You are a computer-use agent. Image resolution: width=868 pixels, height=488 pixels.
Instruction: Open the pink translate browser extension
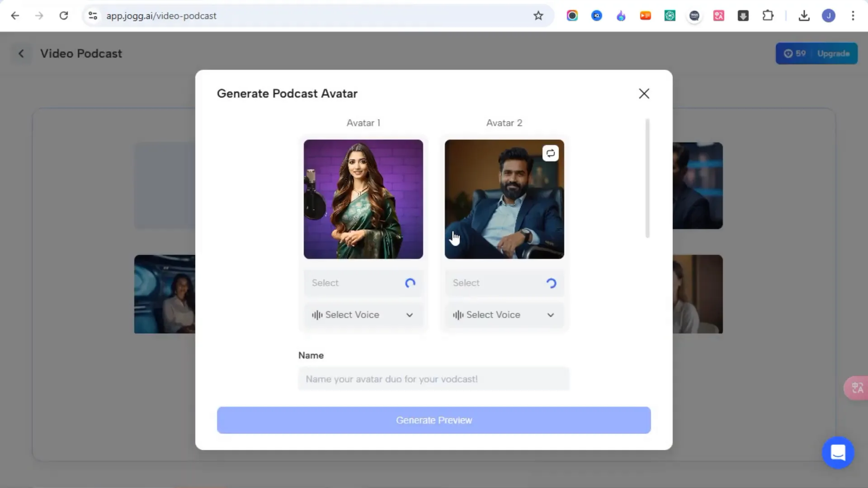click(x=719, y=16)
